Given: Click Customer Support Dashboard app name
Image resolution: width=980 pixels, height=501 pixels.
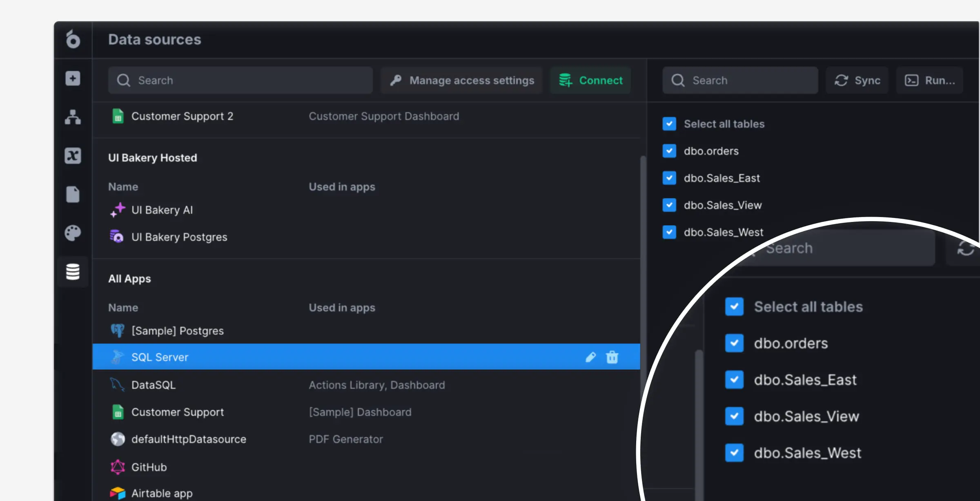Looking at the screenshot, I should pos(384,116).
